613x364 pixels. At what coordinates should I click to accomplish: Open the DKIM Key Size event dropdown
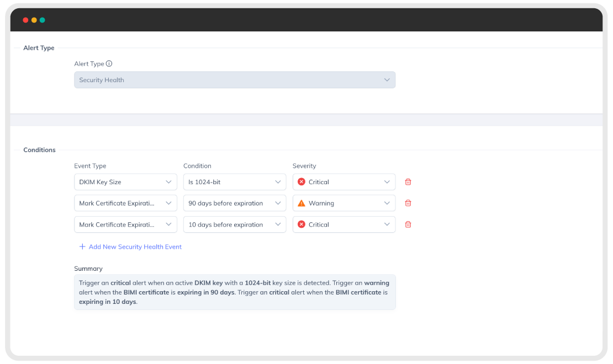[x=125, y=182]
